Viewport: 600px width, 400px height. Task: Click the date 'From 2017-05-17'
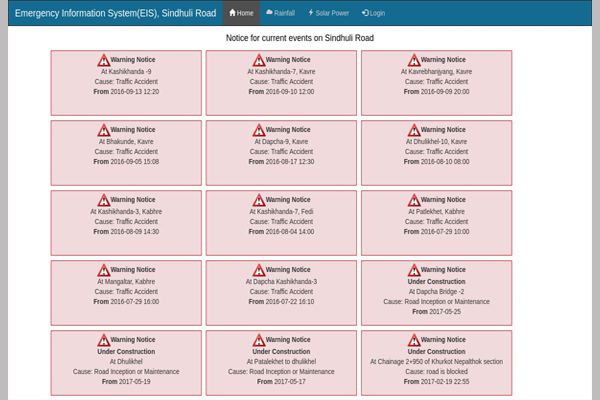[281, 382]
